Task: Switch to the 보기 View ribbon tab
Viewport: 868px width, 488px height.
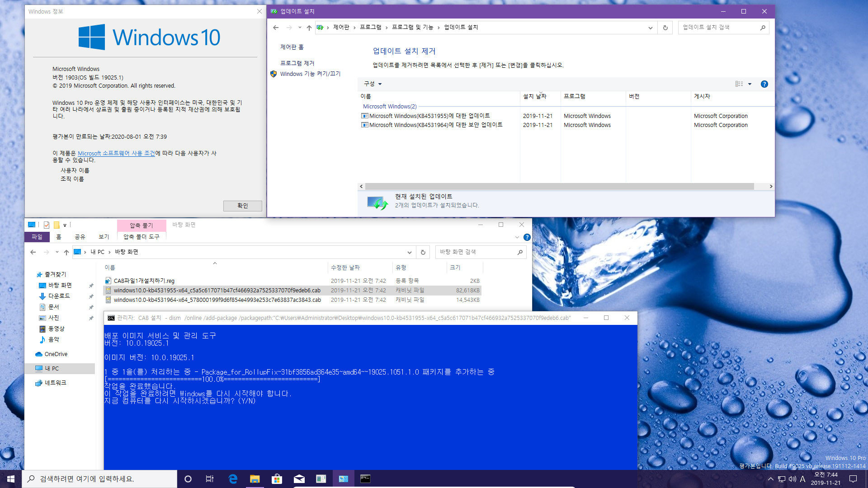Action: click(104, 237)
